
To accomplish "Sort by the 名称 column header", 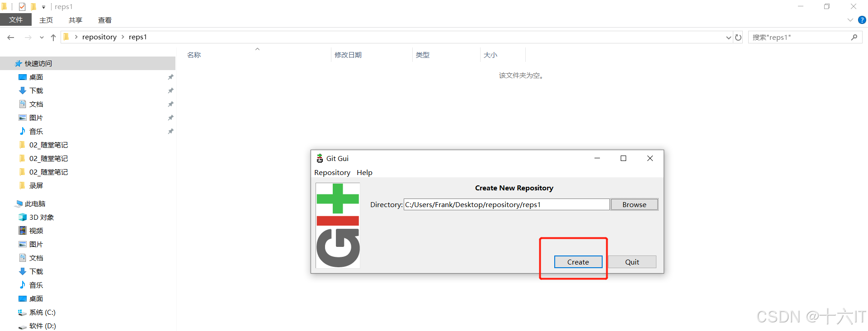I will (x=194, y=55).
